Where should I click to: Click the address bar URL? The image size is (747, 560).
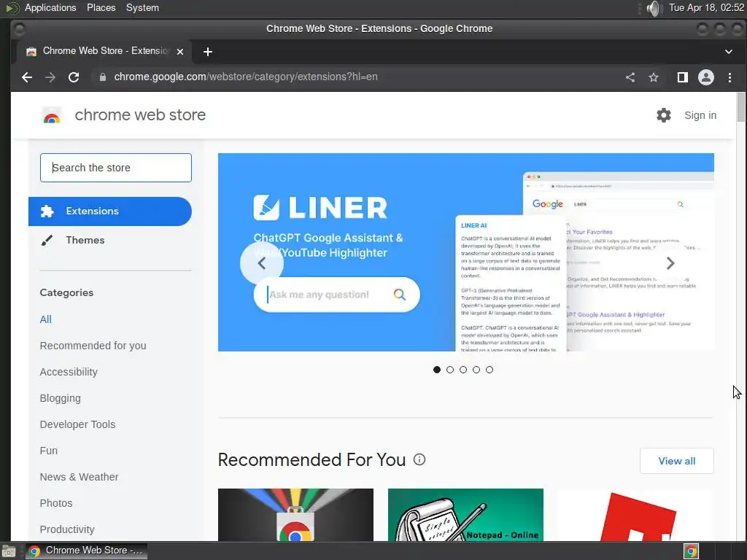click(x=246, y=77)
